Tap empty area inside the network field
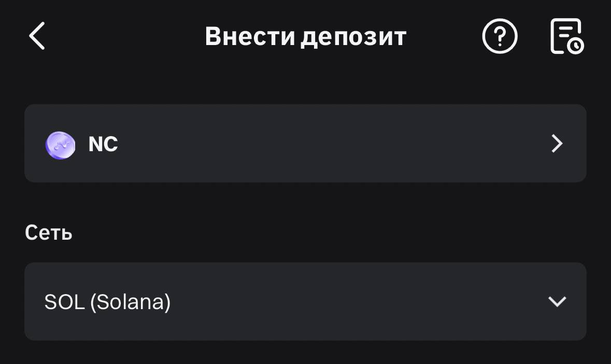This screenshot has width=611, height=364. pos(351,301)
